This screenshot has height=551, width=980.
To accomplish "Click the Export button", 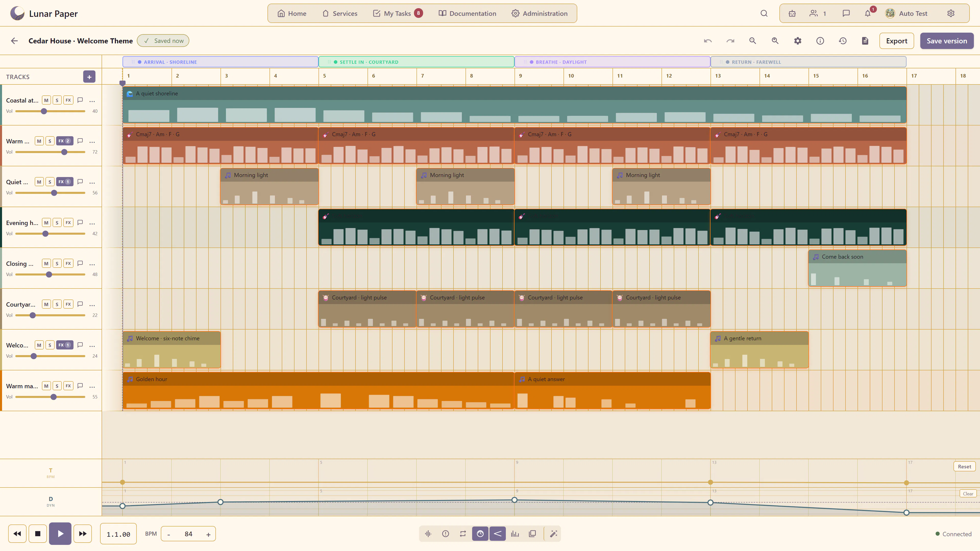I will pyautogui.click(x=897, y=41).
